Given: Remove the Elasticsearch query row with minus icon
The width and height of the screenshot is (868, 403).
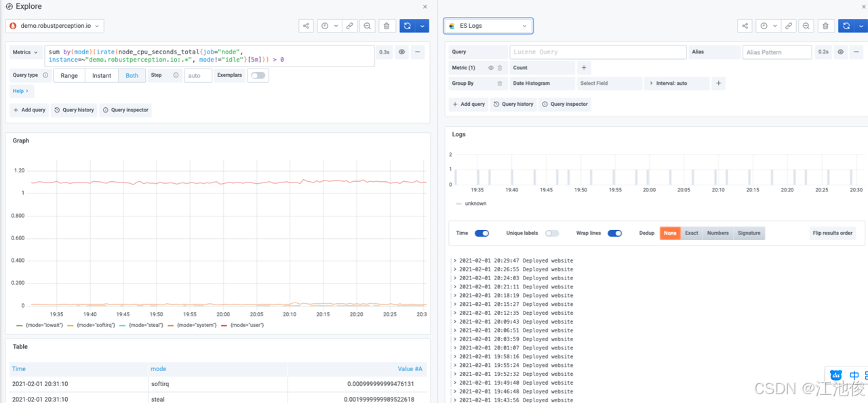Looking at the screenshot, I should [856, 52].
